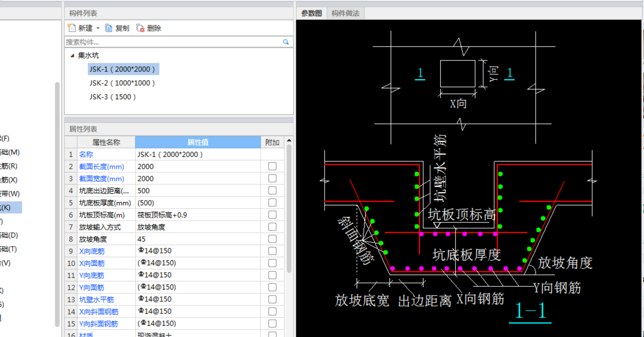The width and height of the screenshot is (644, 337).
Task: Click 出边距离 label in diagram
Action: (x=424, y=300)
